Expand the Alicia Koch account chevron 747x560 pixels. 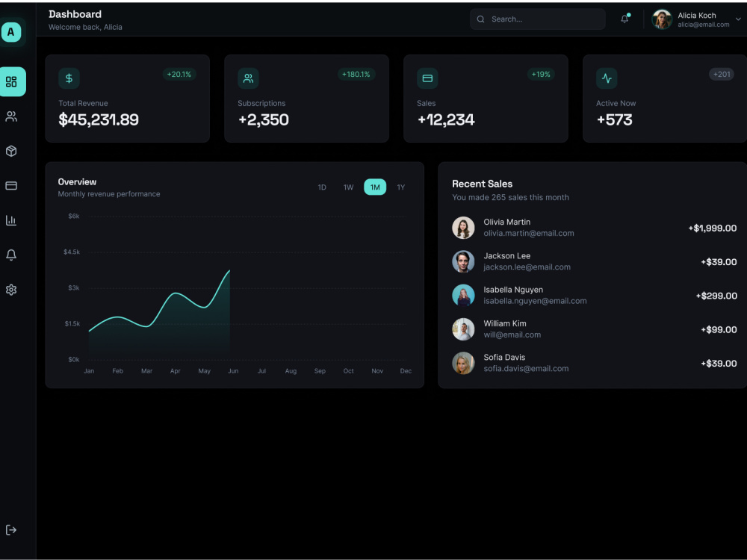[x=738, y=19]
